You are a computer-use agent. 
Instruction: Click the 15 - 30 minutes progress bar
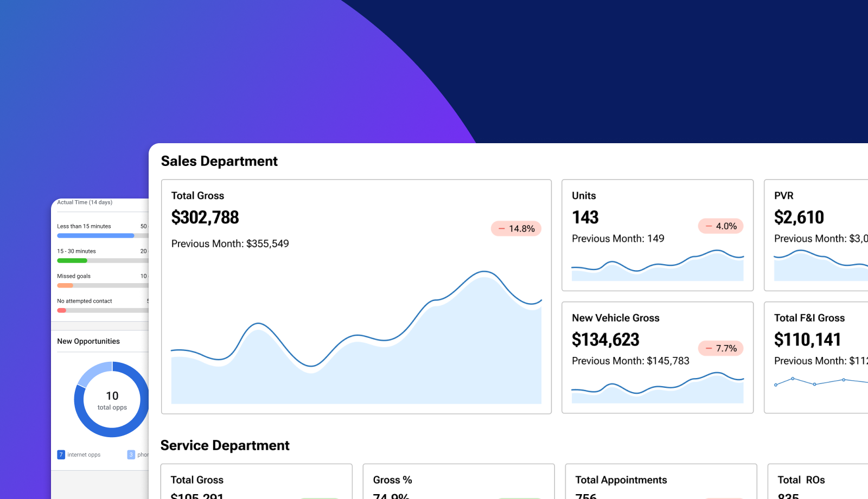pos(103,261)
